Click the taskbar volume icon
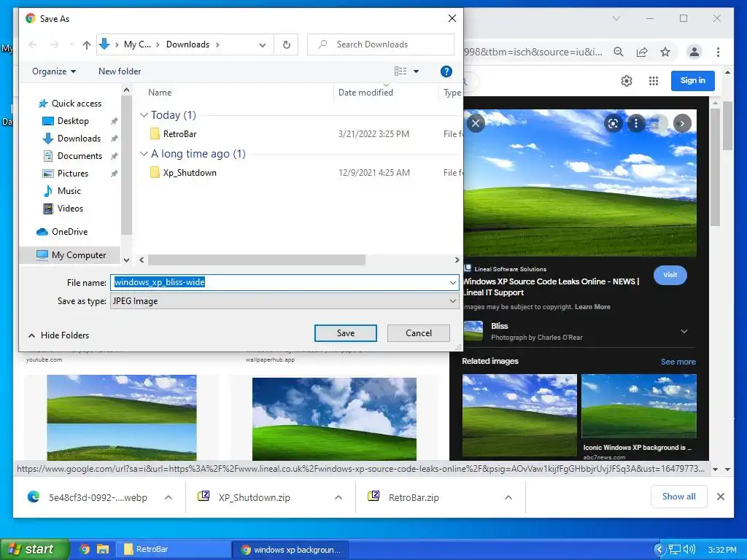The width and height of the screenshot is (747, 560). pyautogui.click(x=689, y=550)
